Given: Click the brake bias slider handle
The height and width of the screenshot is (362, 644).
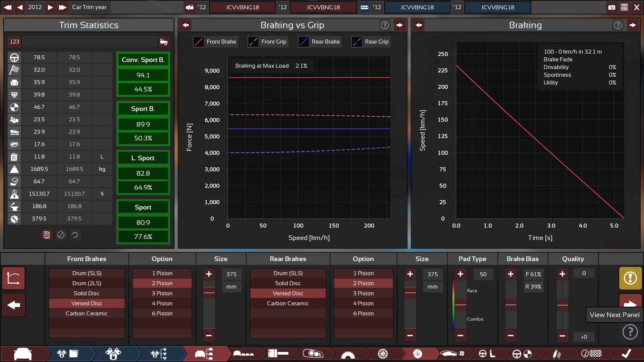Looking at the screenshot, I should (x=511, y=305).
